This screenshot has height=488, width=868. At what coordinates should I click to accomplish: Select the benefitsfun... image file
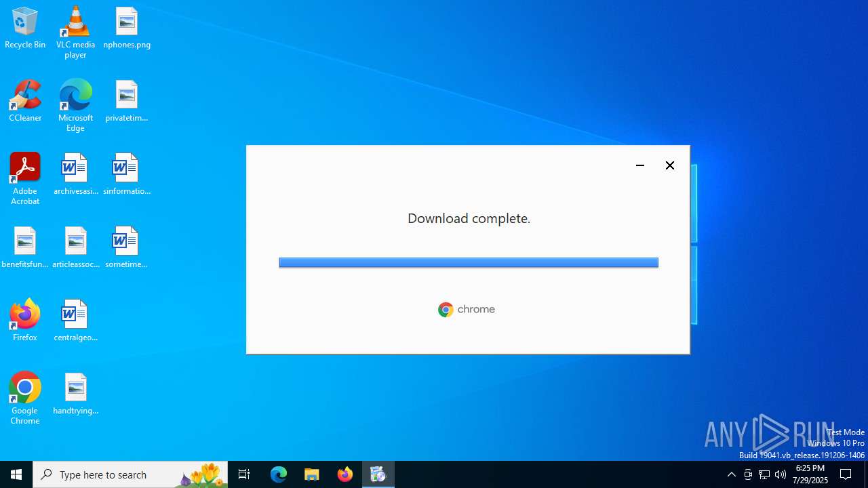25,248
